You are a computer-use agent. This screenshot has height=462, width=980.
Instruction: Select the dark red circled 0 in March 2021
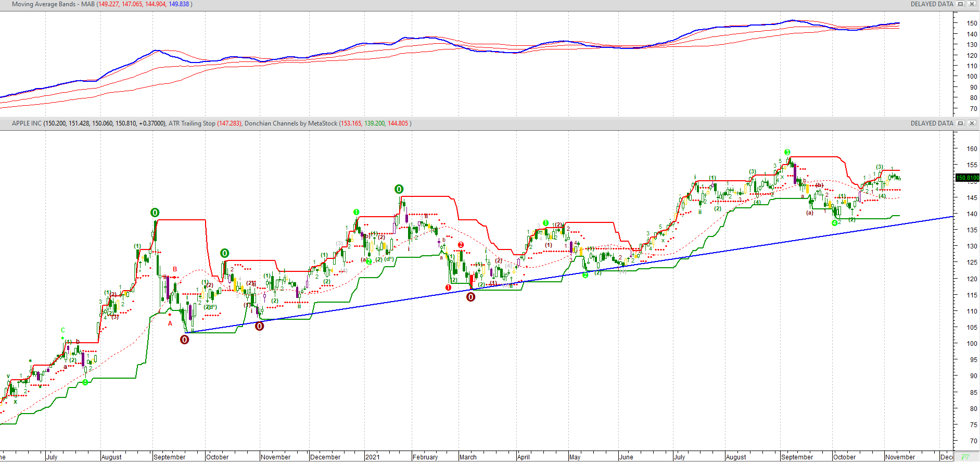(470, 297)
